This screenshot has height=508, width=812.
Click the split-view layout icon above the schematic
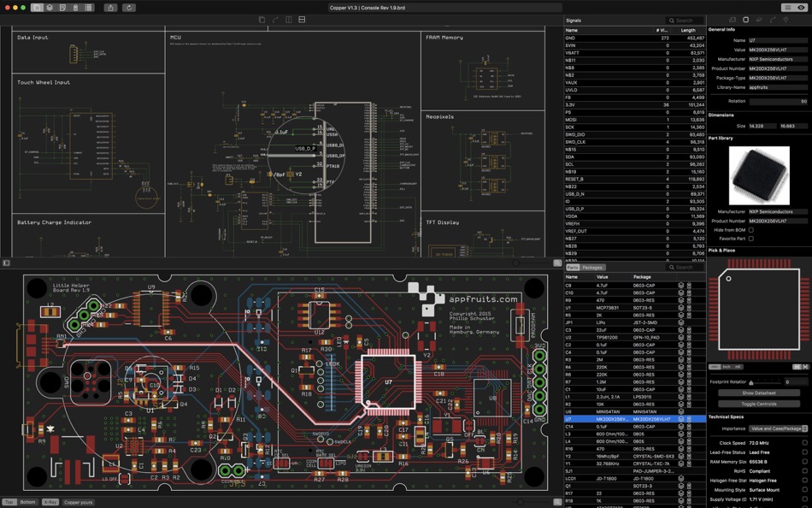(x=288, y=19)
